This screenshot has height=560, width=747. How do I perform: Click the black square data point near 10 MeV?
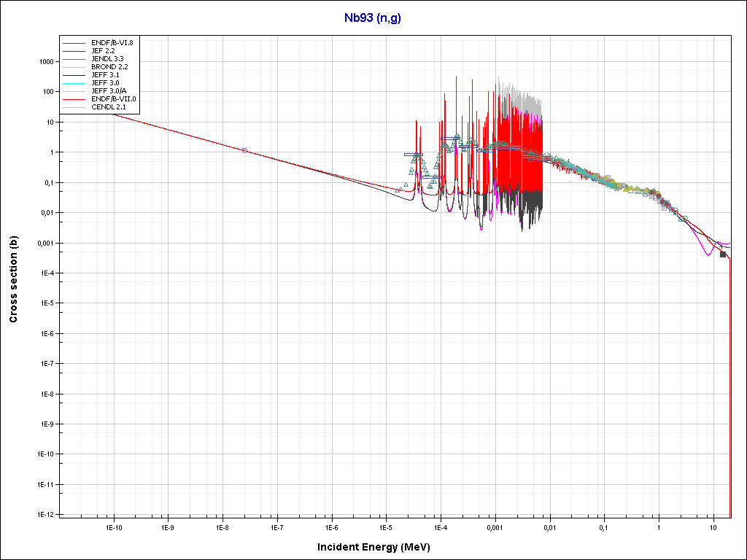pos(723,254)
